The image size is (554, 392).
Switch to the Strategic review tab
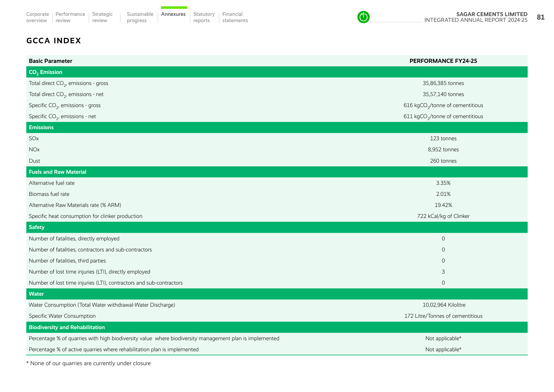(x=102, y=17)
